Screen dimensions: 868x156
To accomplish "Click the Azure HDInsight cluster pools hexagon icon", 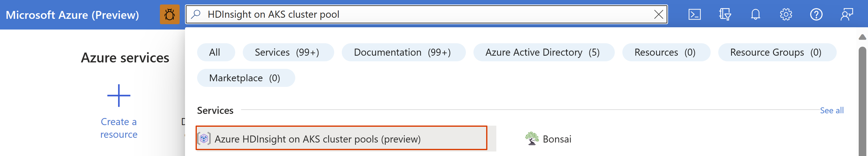I will coord(204,139).
